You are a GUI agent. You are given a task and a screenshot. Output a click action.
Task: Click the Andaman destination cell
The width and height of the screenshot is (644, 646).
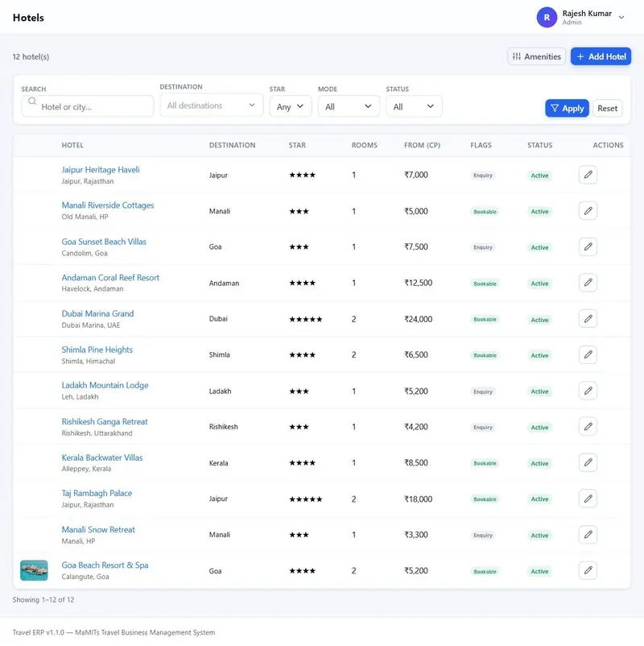tap(224, 283)
